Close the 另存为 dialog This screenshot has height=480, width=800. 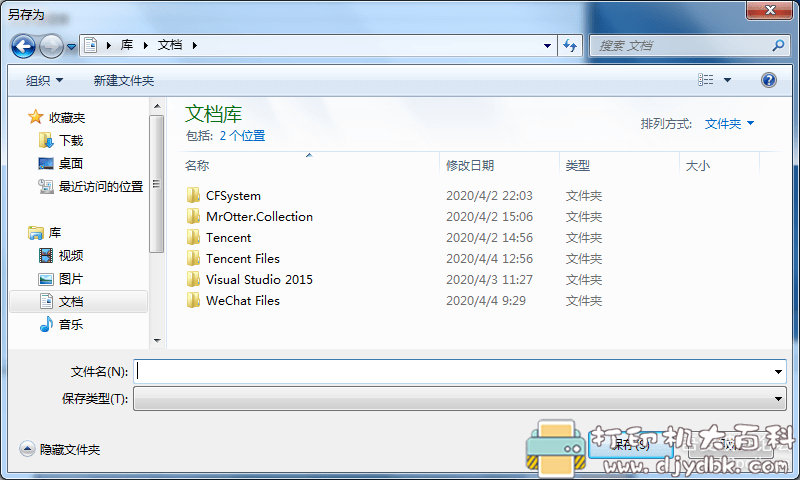(x=770, y=10)
